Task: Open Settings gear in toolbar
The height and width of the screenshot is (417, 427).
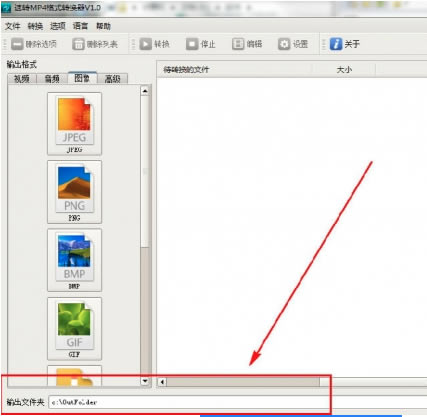Action: pyautogui.click(x=284, y=44)
